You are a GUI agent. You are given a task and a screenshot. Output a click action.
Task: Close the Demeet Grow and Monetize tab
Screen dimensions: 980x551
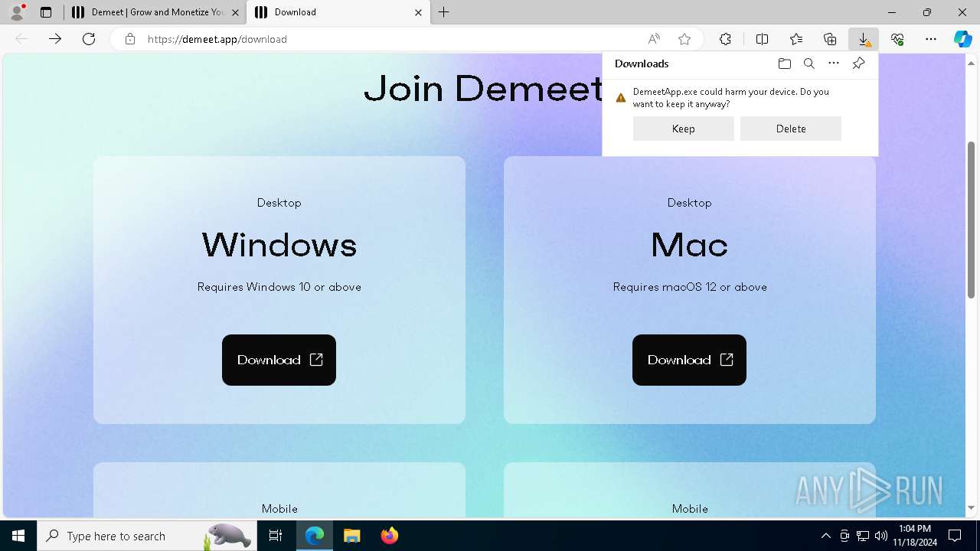click(x=236, y=12)
